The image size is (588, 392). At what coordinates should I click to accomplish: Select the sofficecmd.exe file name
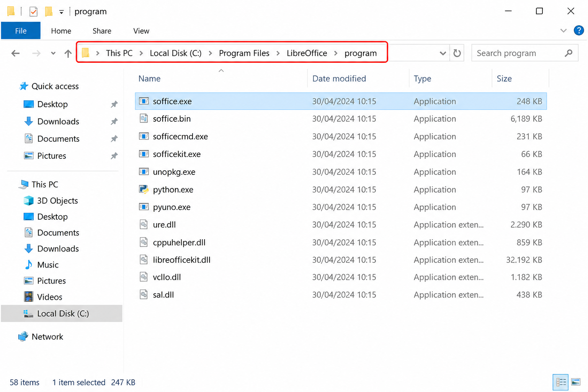click(180, 136)
